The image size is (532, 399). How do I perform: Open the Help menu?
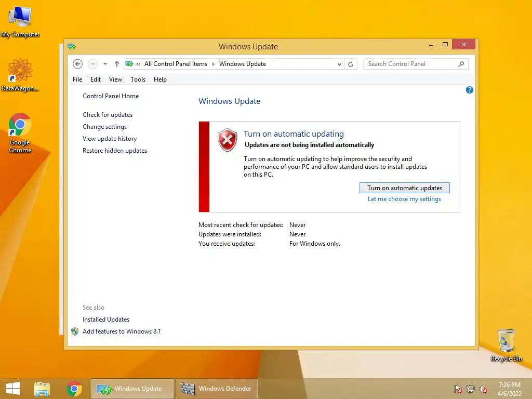pos(160,79)
